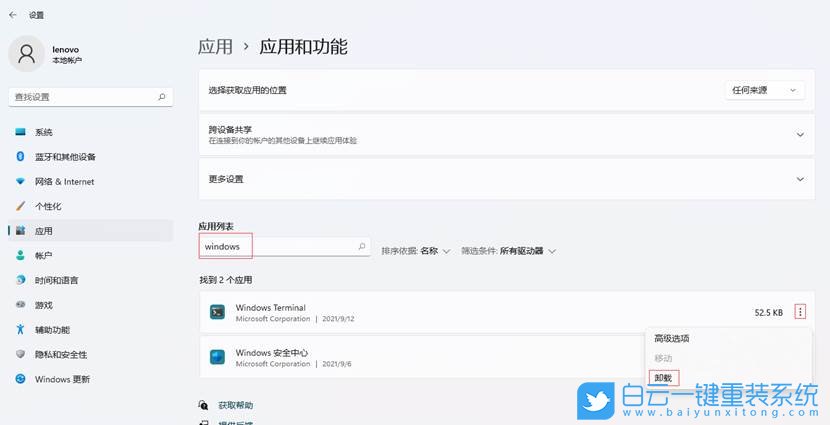
Task: Open the 获取帮助 link
Action: tap(236, 405)
